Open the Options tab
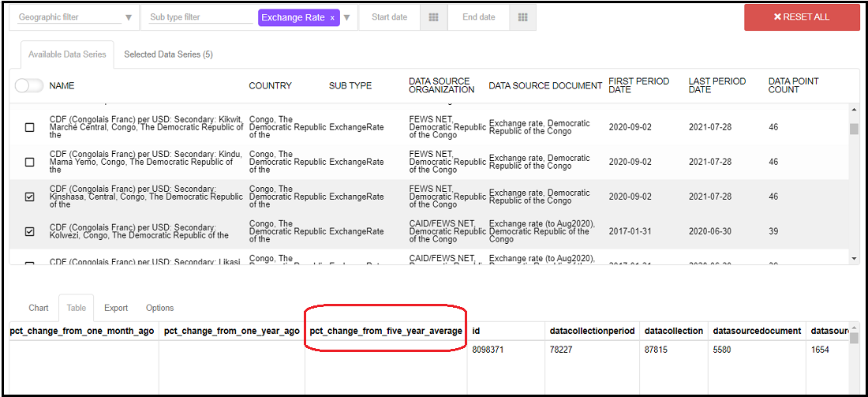Image resolution: width=868 pixels, height=397 pixels. point(160,308)
